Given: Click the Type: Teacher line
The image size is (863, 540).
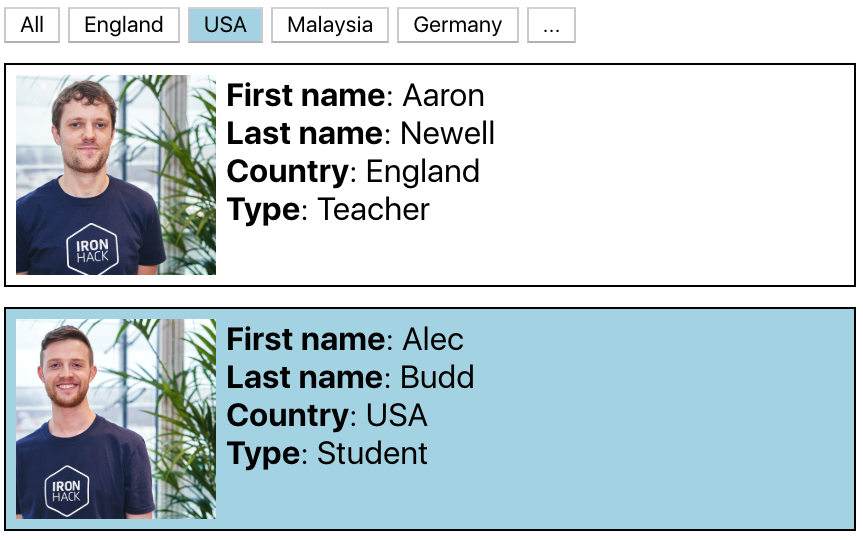Looking at the screenshot, I should point(328,210).
